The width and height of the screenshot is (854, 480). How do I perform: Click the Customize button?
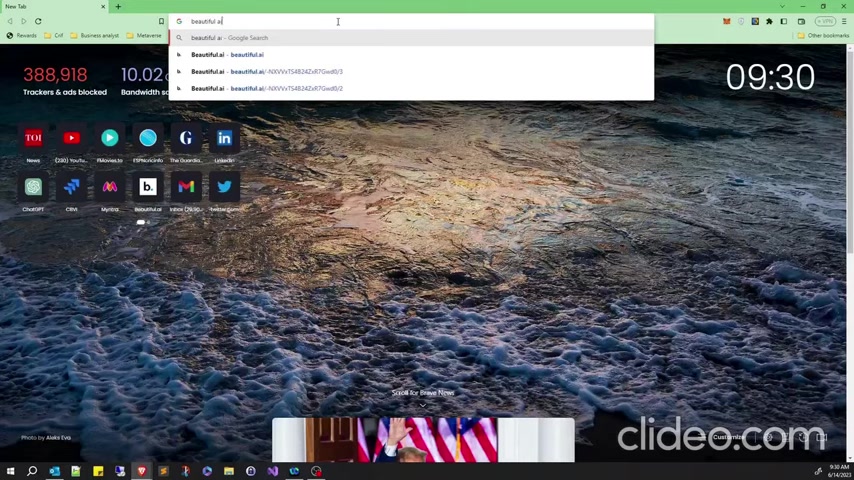[x=723, y=437]
